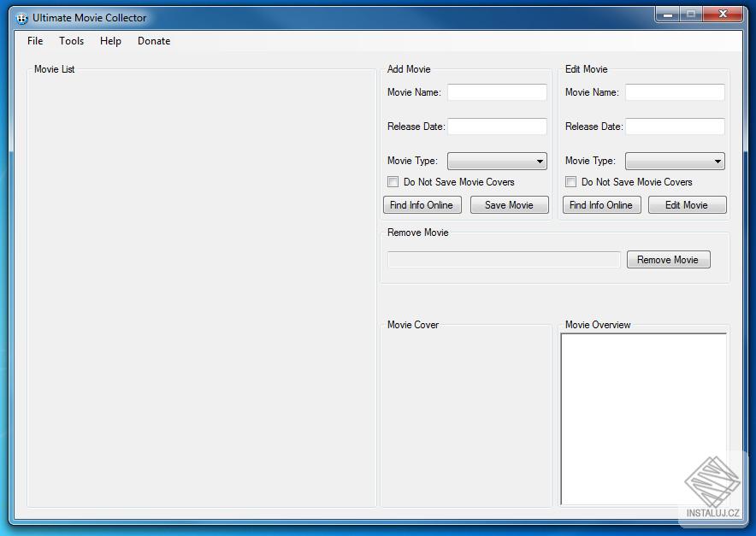Expand Movie Type dropdown in Add Movie
The height and width of the screenshot is (536, 756).
(497, 161)
